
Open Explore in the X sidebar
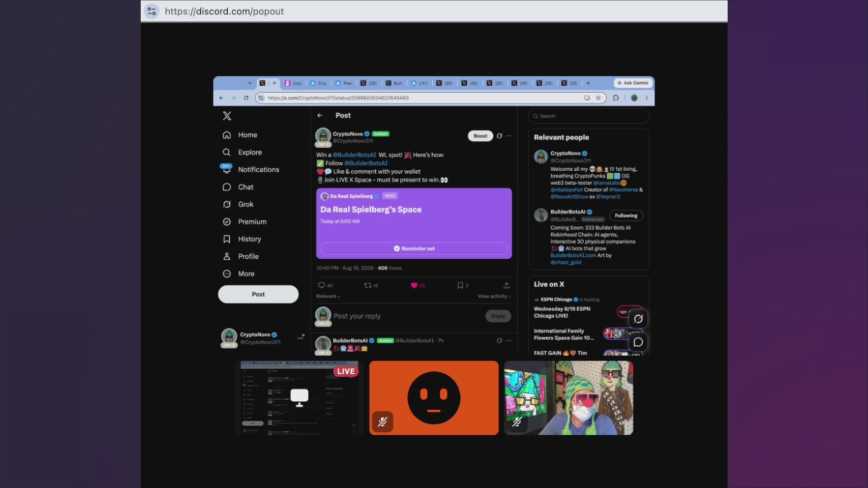click(x=242, y=152)
